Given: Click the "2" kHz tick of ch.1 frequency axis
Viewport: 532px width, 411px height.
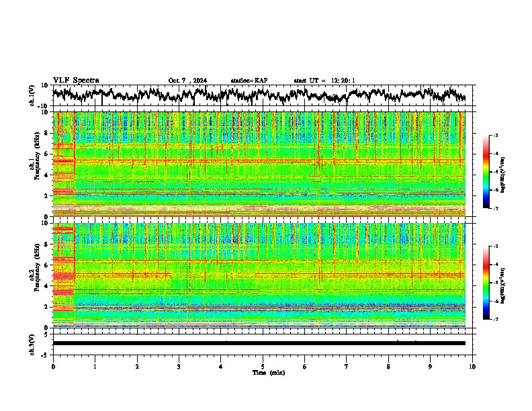Looking at the screenshot, I should point(46,195).
